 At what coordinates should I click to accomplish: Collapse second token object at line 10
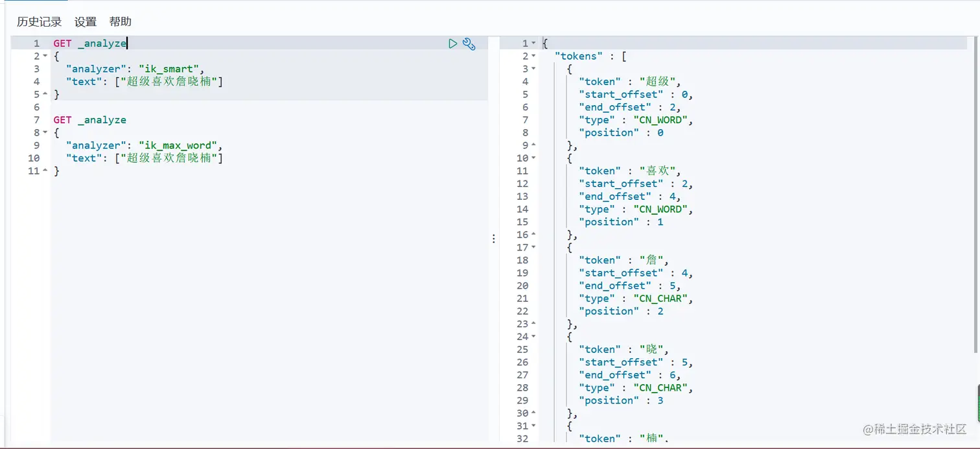[533, 158]
